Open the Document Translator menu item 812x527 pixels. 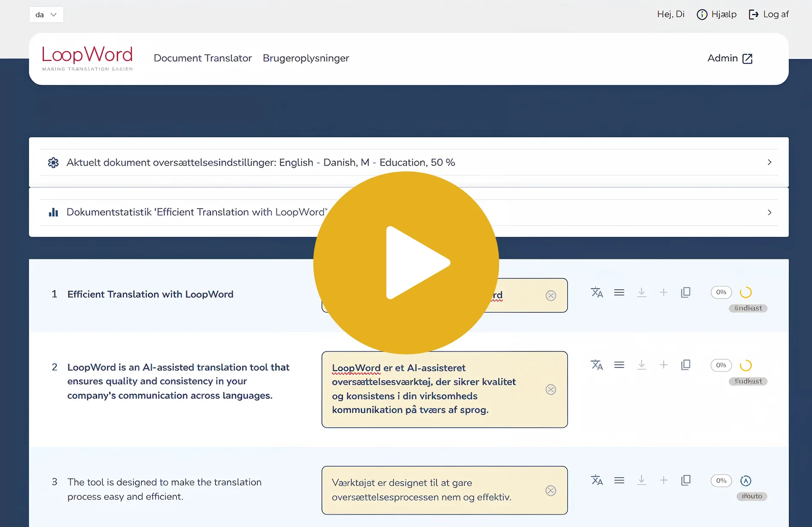203,58
